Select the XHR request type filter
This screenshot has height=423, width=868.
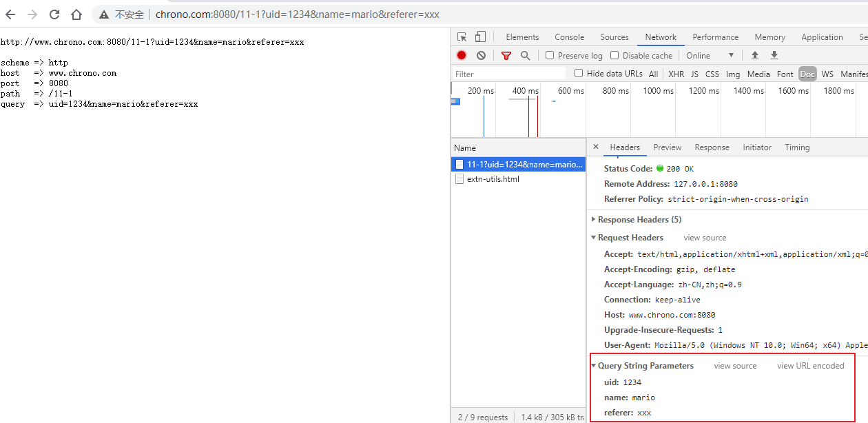676,74
